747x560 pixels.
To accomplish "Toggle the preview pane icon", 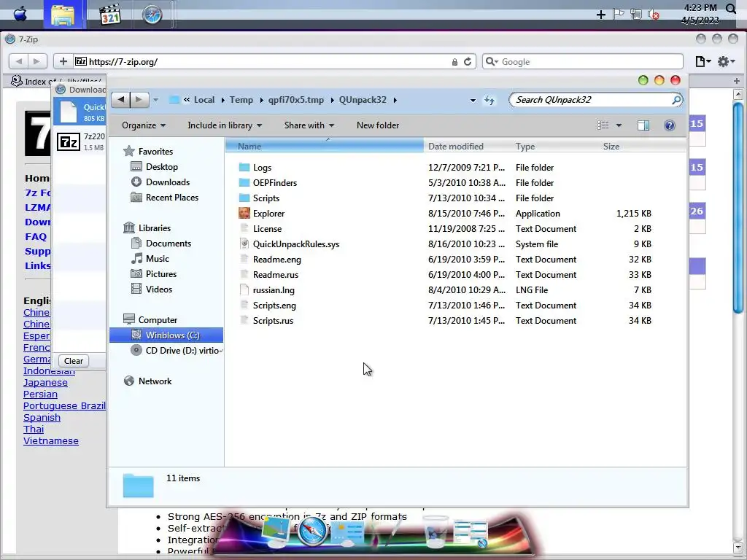I will [643, 125].
